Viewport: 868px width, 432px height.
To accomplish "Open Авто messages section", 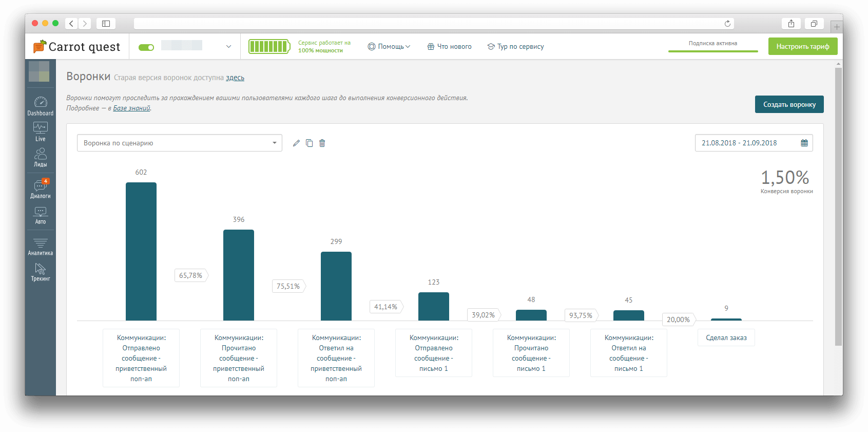I will [41, 215].
